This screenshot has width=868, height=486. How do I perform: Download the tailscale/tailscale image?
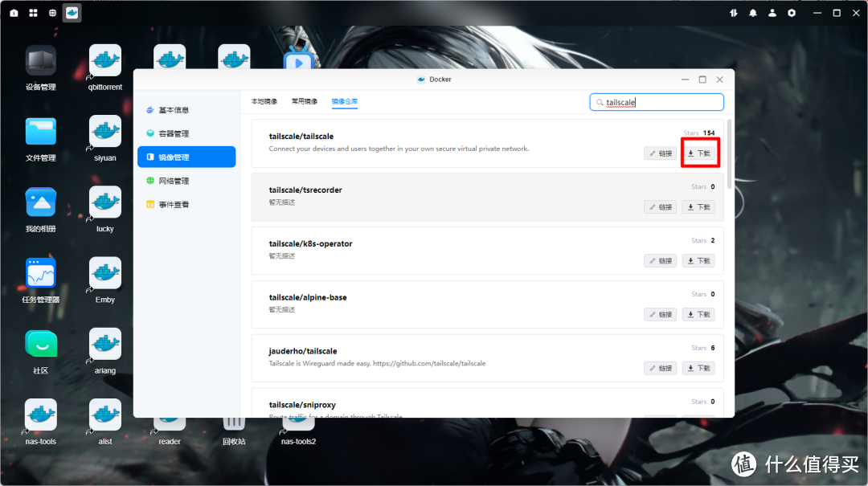tap(698, 153)
